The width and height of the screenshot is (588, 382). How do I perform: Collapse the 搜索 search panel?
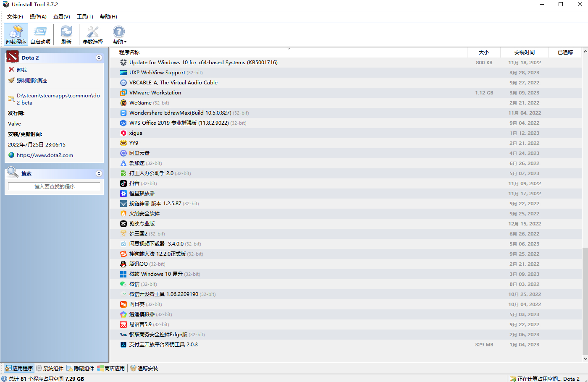click(x=99, y=173)
